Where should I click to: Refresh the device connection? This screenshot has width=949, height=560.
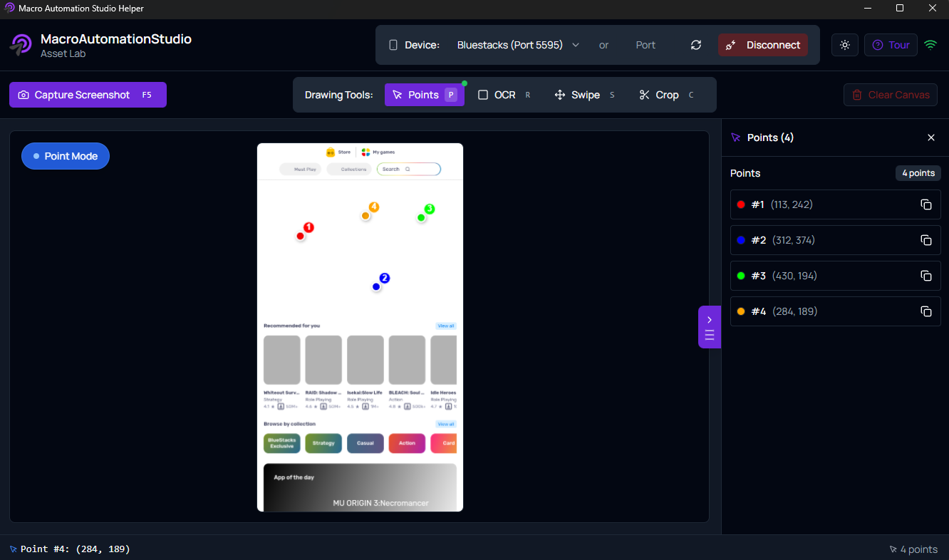(696, 44)
